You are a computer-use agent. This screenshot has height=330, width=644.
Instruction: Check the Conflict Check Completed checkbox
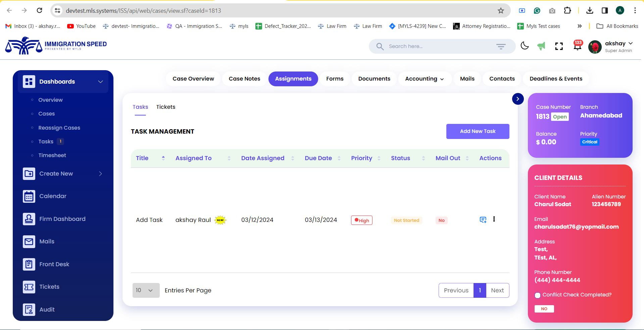pos(537,295)
